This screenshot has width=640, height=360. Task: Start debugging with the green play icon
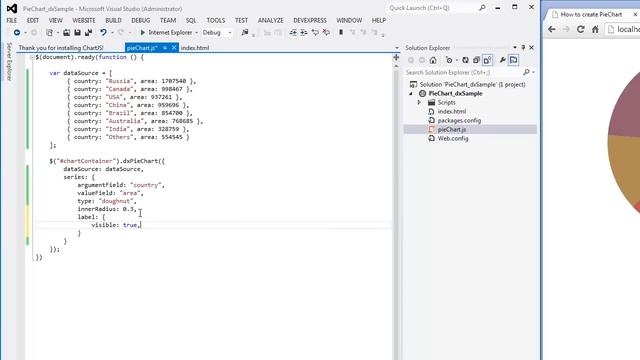pyautogui.click(x=142, y=32)
